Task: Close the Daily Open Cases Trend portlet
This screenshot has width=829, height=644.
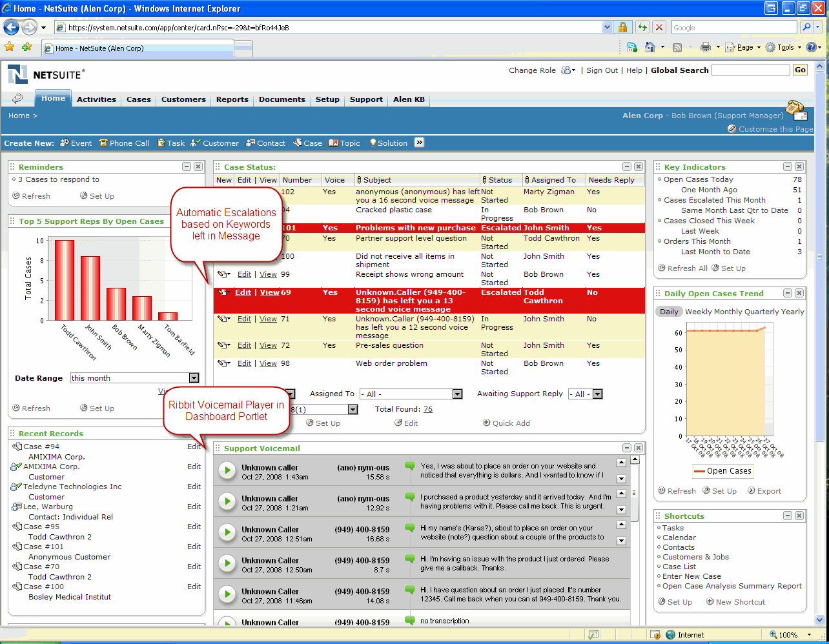Action: pyautogui.click(x=799, y=293)
